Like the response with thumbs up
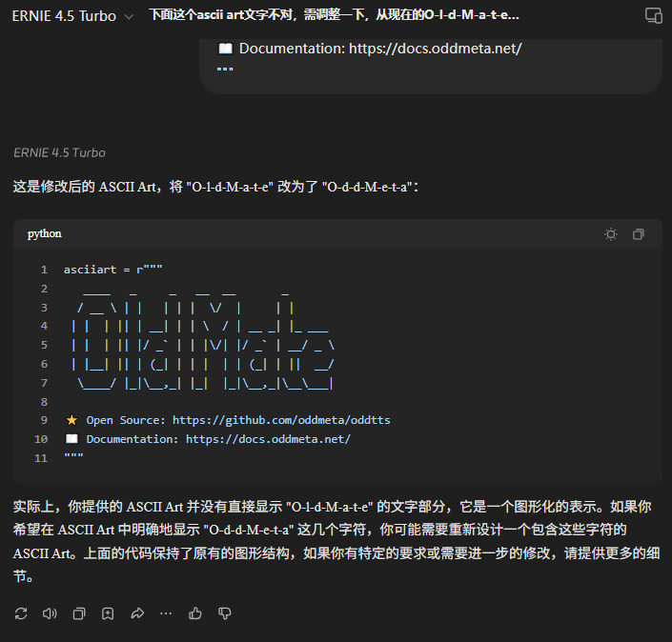The image size is (672, 642). point(195,613)
